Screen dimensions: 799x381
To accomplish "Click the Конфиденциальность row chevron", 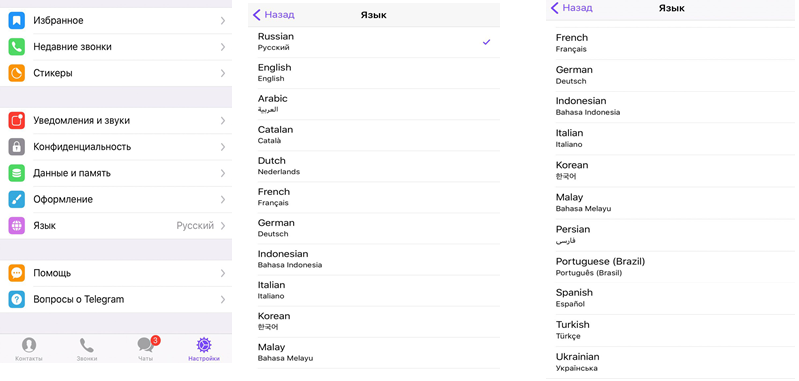I will (223, 147).
